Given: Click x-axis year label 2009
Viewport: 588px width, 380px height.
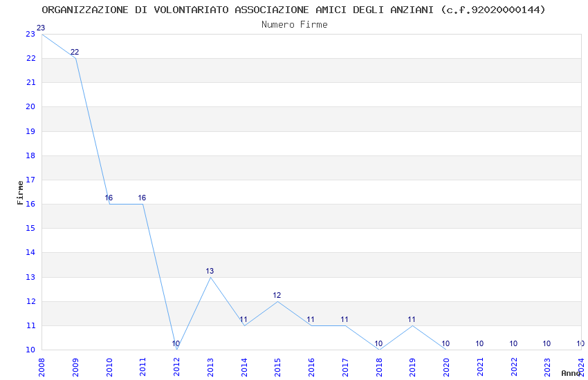Looking at the screenshot, I should pyautogui.click(x=75, y=367).
